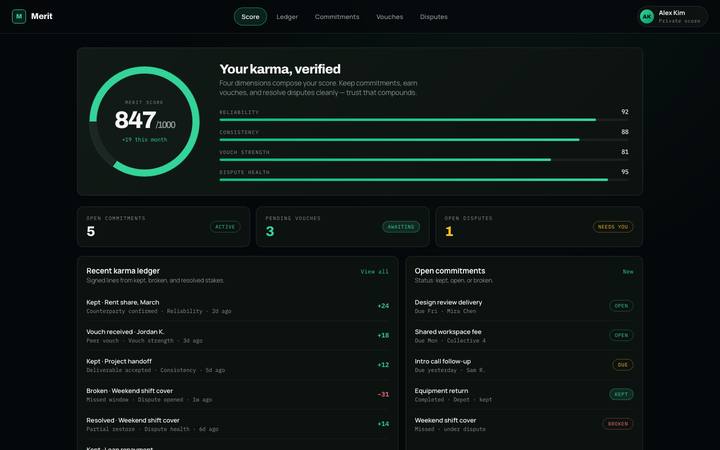The width and height of the screenshot is (720, 450).
Task: Click KEPT badge for Equipment return
Action: pyautogui.click(x=621, y=394)
